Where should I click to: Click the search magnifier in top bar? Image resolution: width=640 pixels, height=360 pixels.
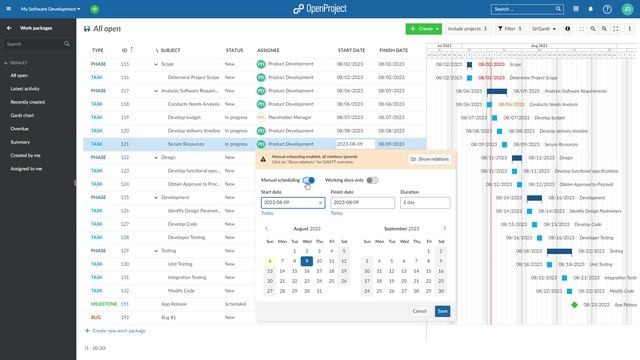[x=558, y=9]
